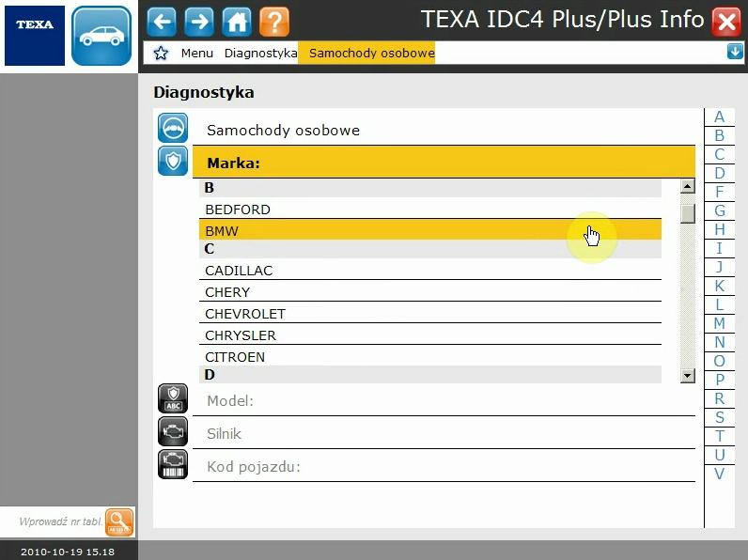The width and height of the screenshot is (748, 560).
Task: Click the back arrow navigation button
Action: point(163,21)
